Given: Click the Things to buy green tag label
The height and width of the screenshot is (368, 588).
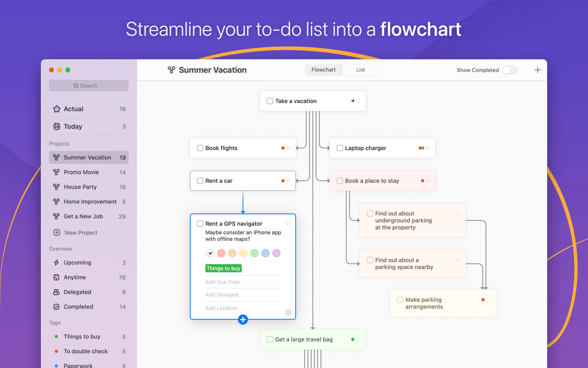Looking at the screenshot, I should point(223,268).
